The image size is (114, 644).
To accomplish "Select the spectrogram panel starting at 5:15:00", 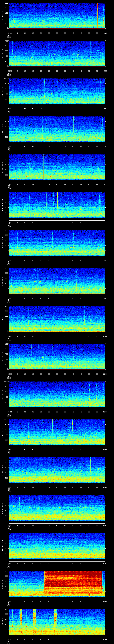I will 57,546.
